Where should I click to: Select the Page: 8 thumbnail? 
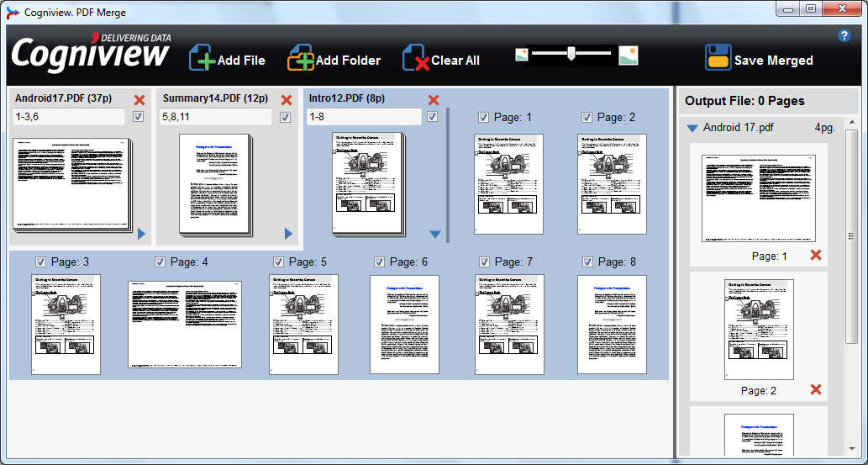[613, 325]
